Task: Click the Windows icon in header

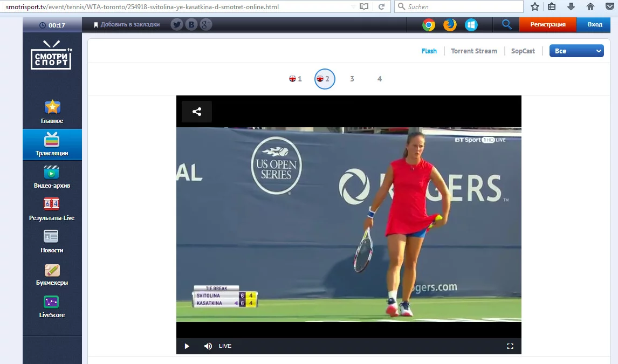Action: 471,25
